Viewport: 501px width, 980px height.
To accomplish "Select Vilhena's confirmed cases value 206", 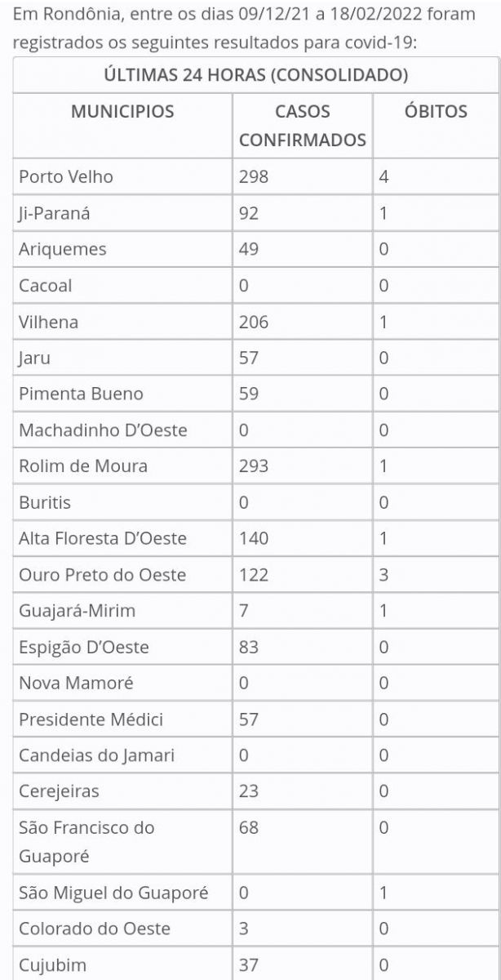I will click(x=254, y=322).
